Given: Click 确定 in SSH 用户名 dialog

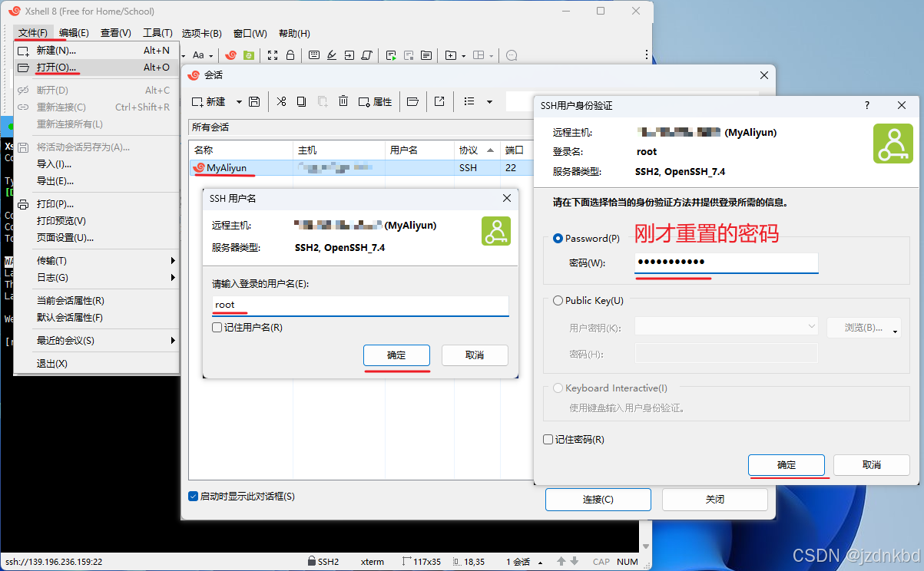Looking at the screenshot, I should [x=396, y=355].
